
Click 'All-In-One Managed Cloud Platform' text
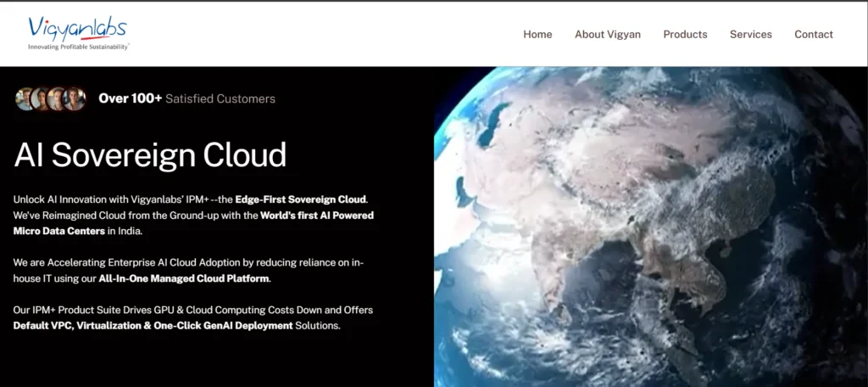point(184,278)
